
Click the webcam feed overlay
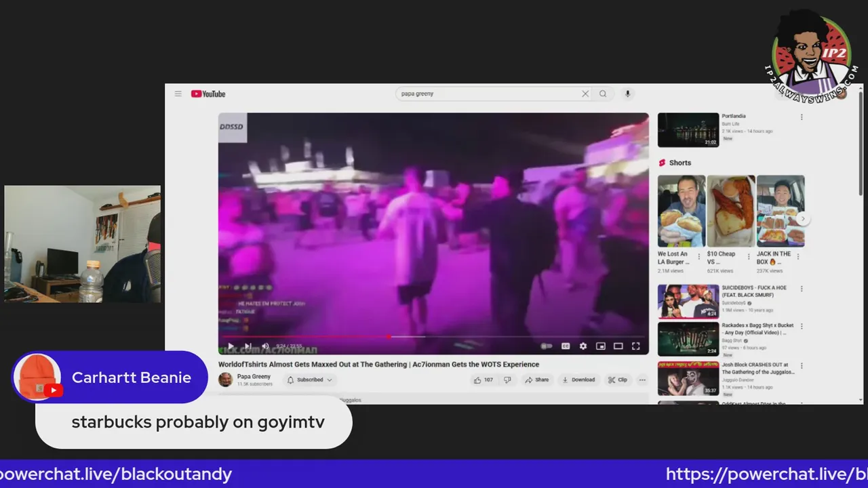[83, 244]
